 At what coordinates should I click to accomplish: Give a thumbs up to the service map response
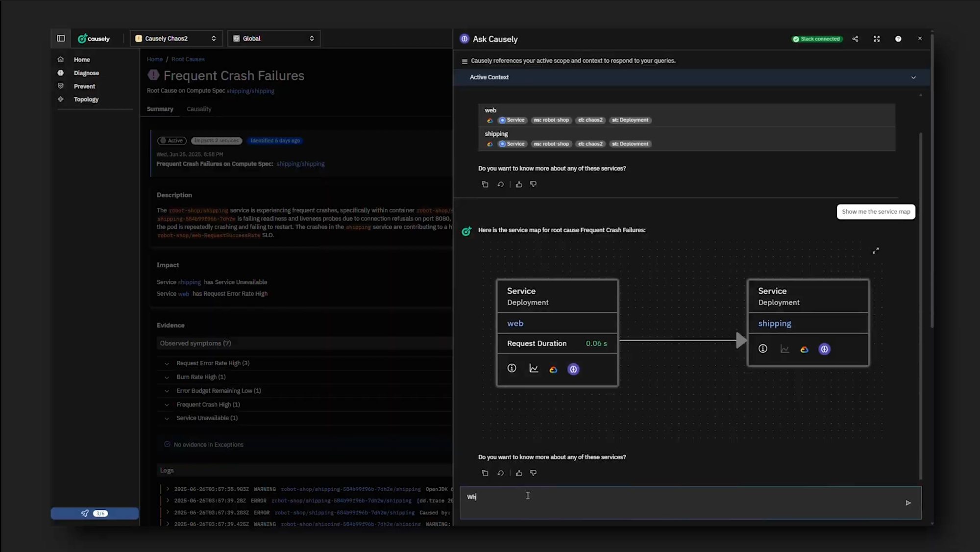point(519,473)
